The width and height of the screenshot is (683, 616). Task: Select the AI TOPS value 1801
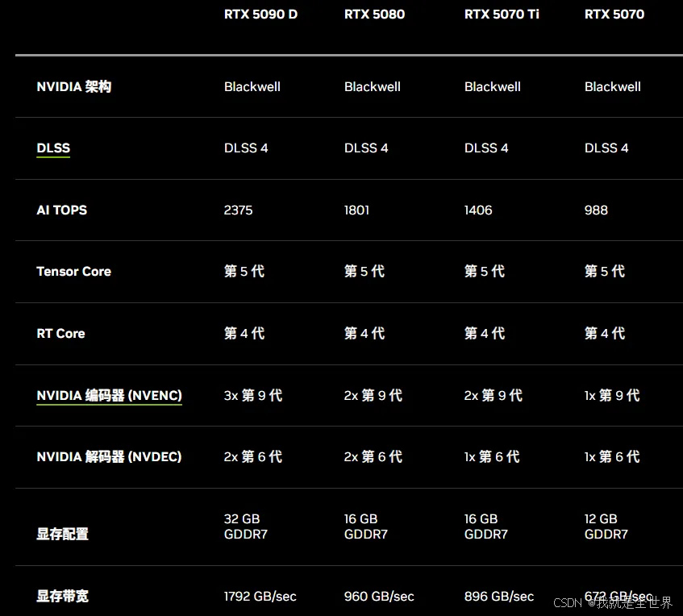tap(356, 210)
